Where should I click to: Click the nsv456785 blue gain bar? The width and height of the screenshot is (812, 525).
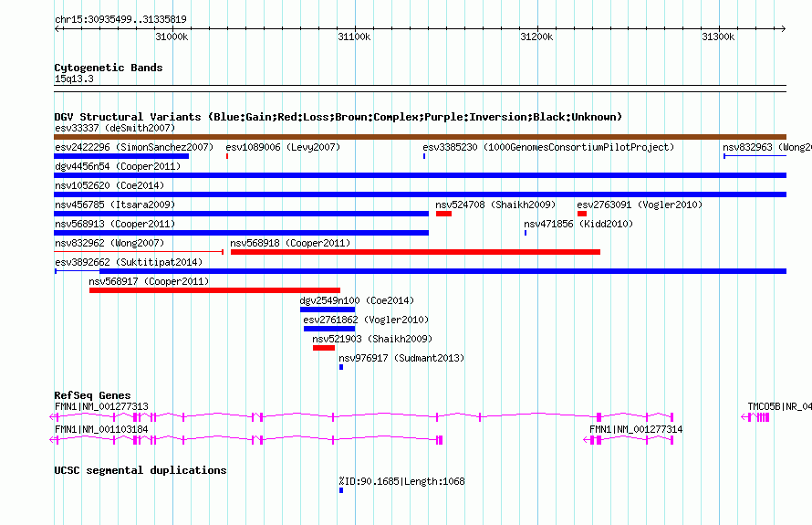[x=242, y=214]
